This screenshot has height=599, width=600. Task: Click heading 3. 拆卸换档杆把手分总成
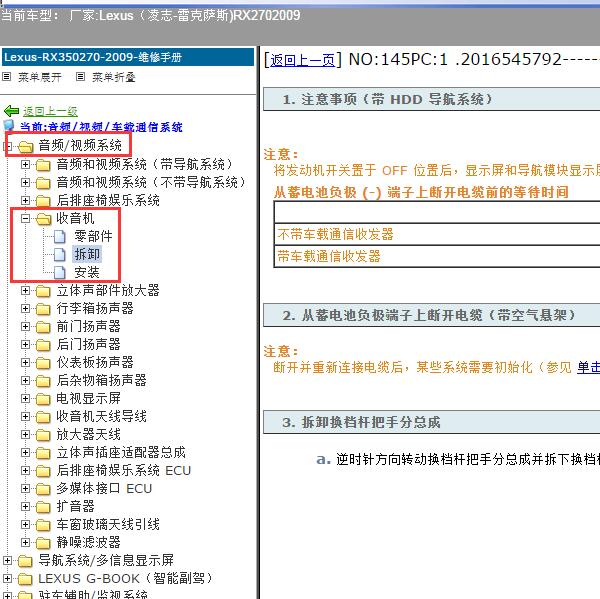pyautogui.click(x=432, y=422)
